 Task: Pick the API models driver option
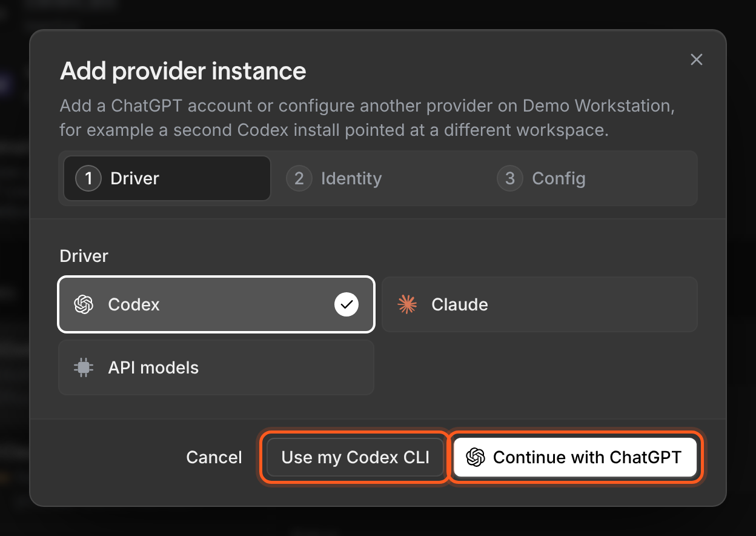[x=216, y=367]
